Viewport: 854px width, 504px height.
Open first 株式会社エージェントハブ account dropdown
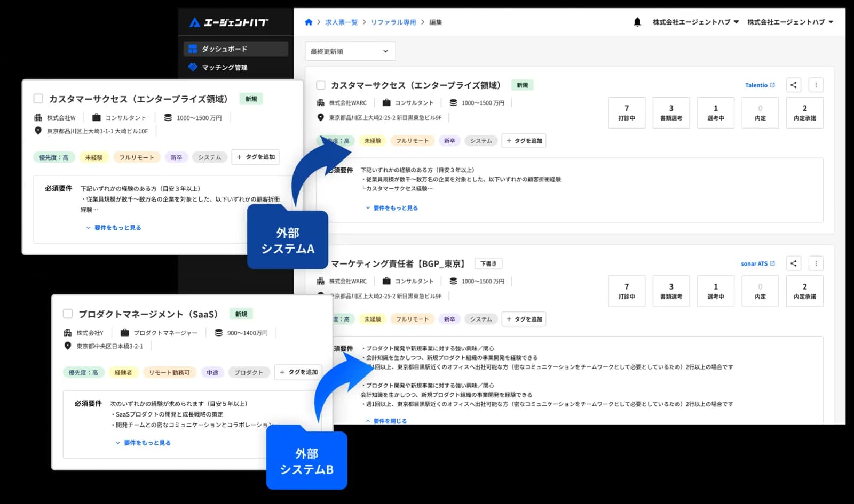point(695,22)
